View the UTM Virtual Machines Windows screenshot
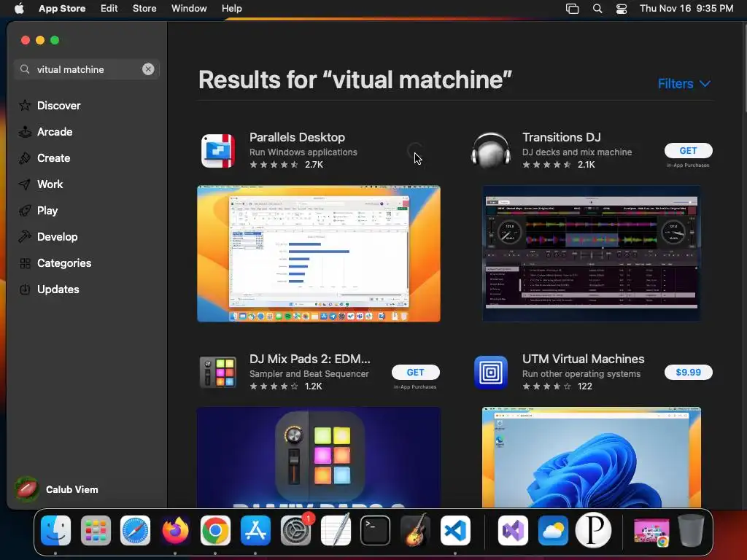This screenshot has height=560, width=747. pyautogui.click(x=591, y=457)
